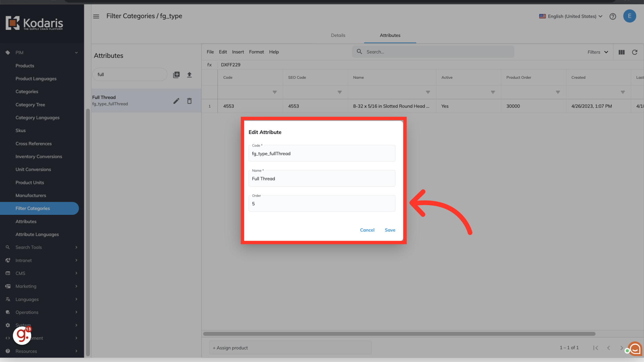This screenshot has width=644, height=362.
Task: Click the refresh grid icon
Action: pos(635,52)
